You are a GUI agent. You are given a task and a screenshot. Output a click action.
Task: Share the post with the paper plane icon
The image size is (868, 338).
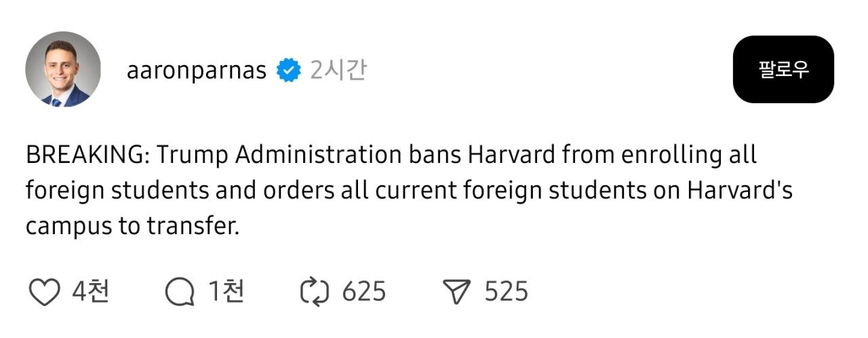tap(456, 293)
